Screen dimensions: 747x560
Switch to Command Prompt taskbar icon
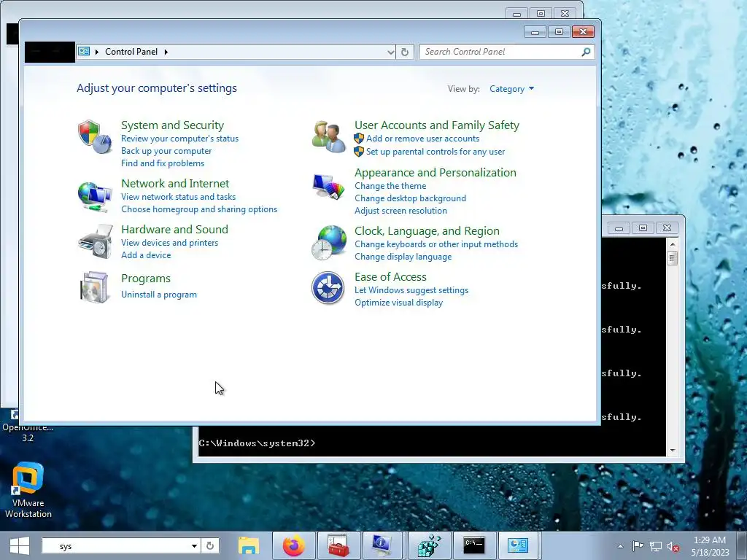click(x=474, y=545)
